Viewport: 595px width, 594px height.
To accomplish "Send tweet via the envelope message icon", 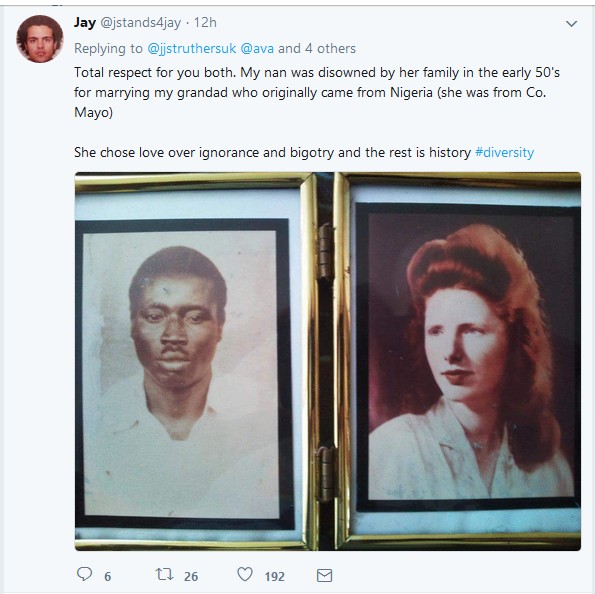I will tap(324, 575).
